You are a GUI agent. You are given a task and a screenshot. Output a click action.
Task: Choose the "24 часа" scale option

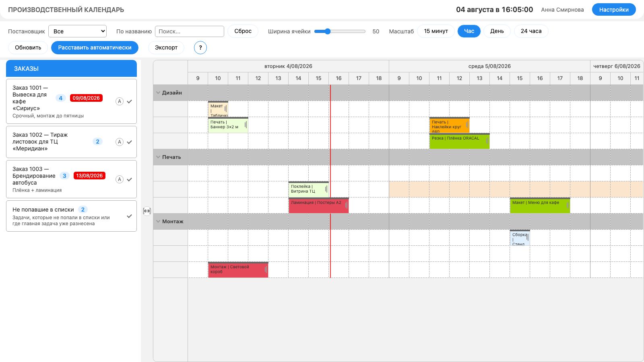coord(531,31)
